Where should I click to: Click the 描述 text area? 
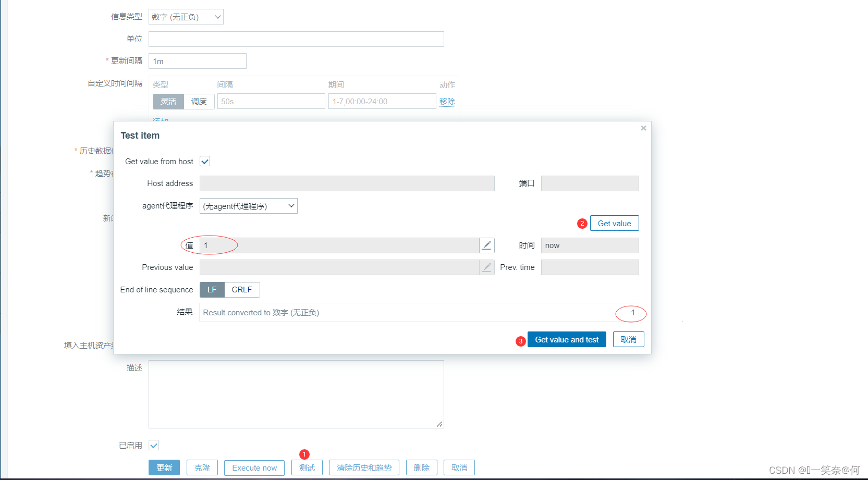tap(296, 394)
